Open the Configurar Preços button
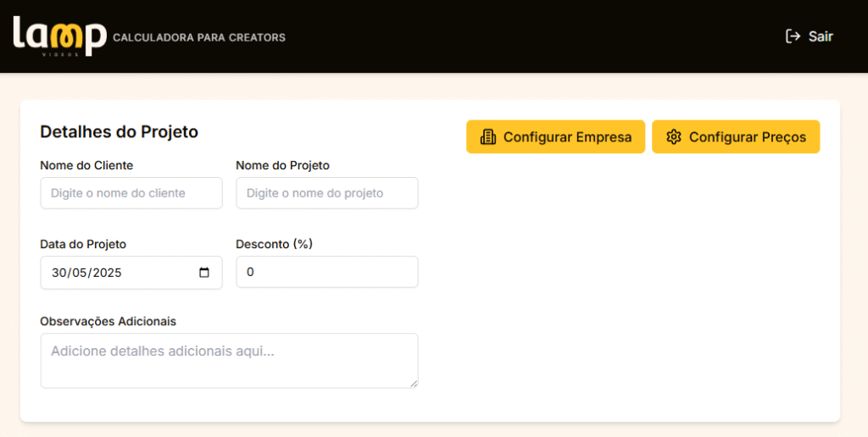 coord(736,136)
